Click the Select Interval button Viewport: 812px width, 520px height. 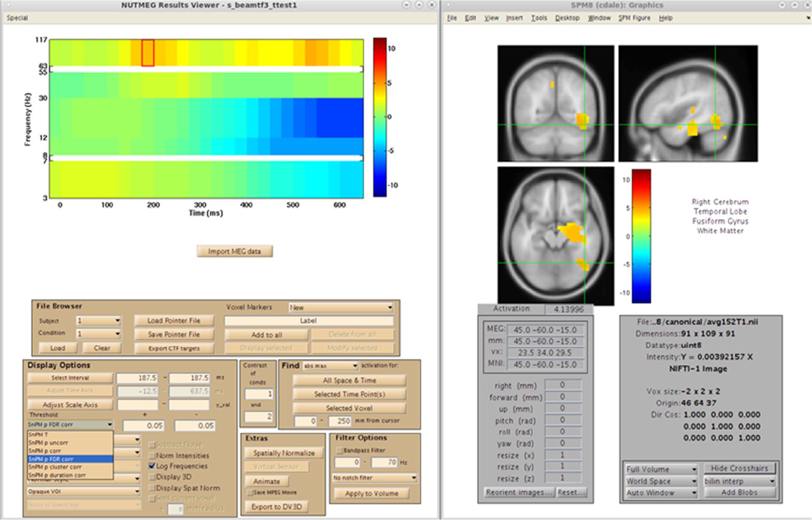coord(70,378)
